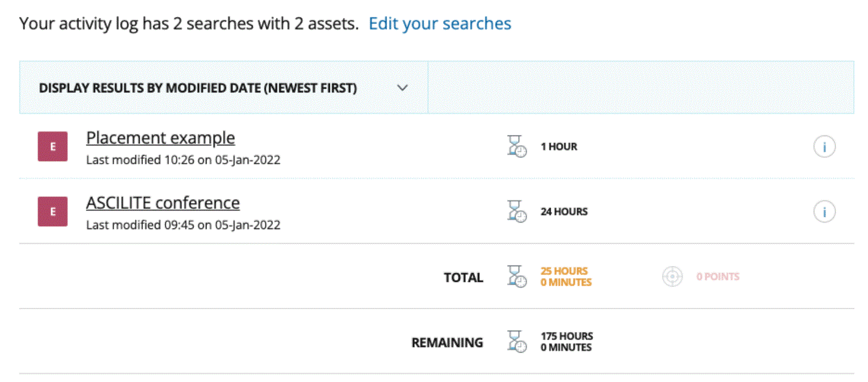Screen dimensions: 868x382
Task: Open the ASCILITE conference asset
Action: (163, 202)
